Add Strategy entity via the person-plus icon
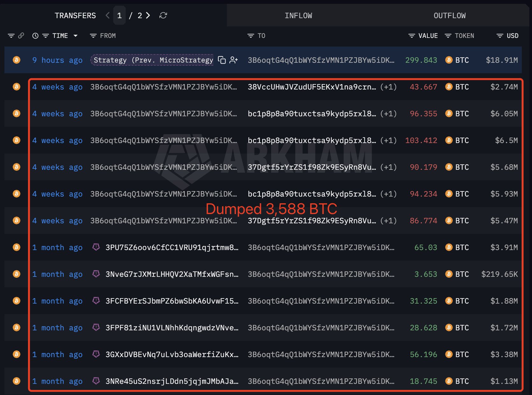532x395 pixels. tap(234, 60)
